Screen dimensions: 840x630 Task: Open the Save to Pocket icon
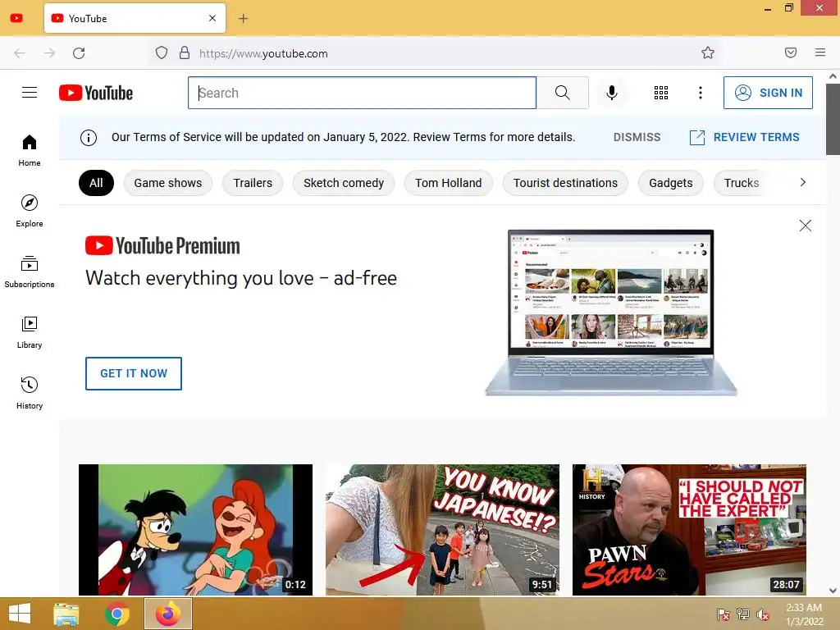click(791, 52)
